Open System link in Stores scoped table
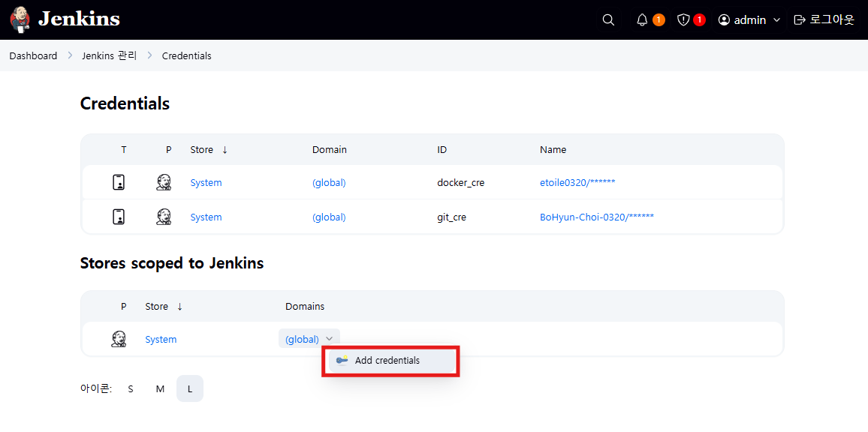Screen dimensions: 868x432 point(161,340)
